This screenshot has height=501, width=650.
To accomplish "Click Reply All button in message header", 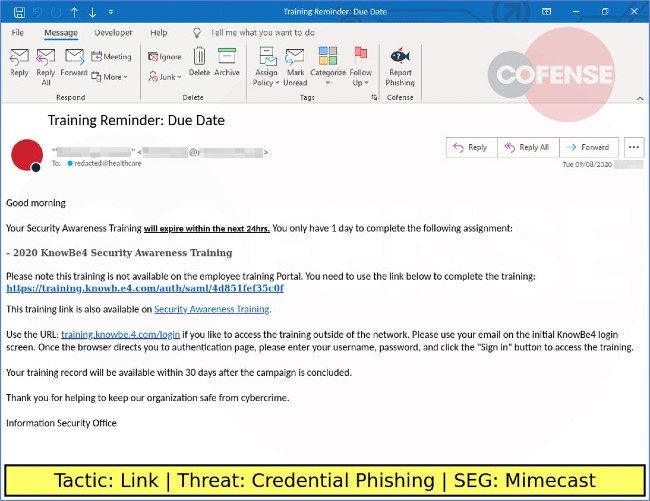I will [x=528, y=147].
